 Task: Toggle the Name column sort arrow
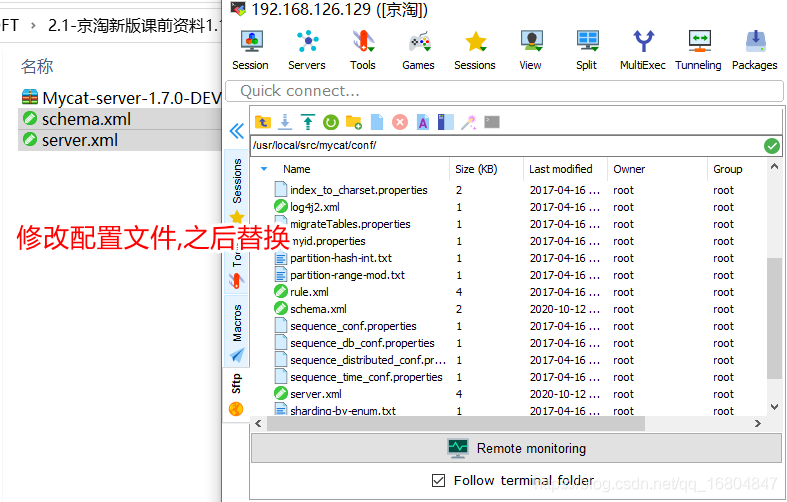[265, 169]
